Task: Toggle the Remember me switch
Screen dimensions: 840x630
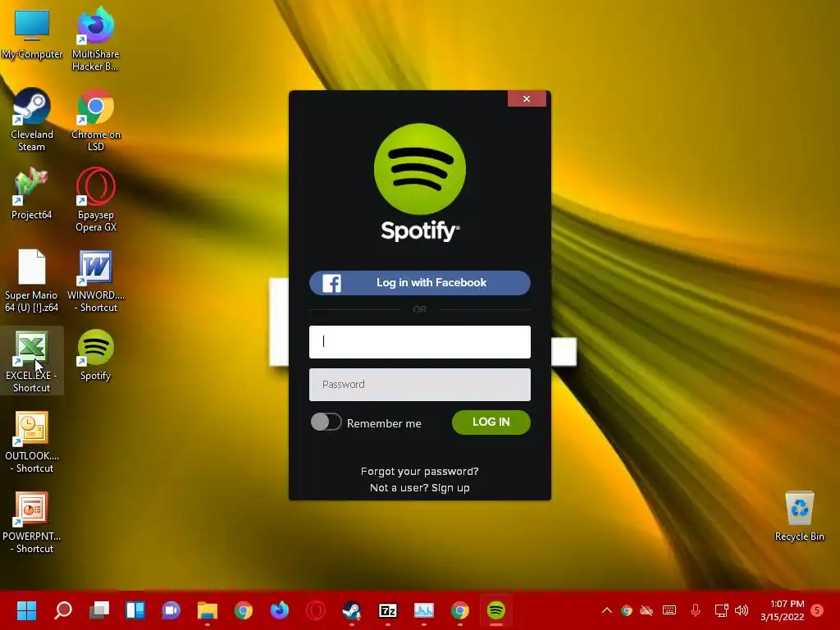Action: tap(326, 422)
